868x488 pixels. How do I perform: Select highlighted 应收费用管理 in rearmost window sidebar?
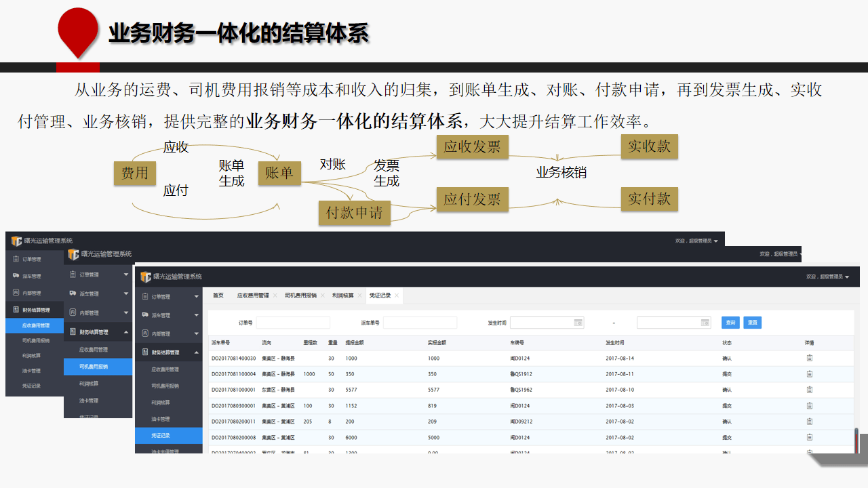click(35, 326)
